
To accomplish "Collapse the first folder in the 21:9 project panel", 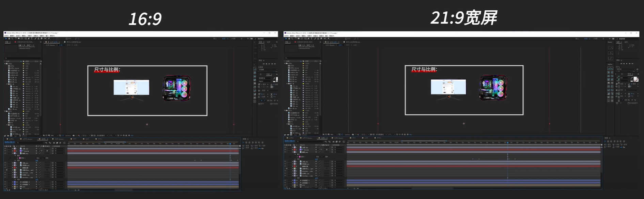I will [x=285, y=64].
